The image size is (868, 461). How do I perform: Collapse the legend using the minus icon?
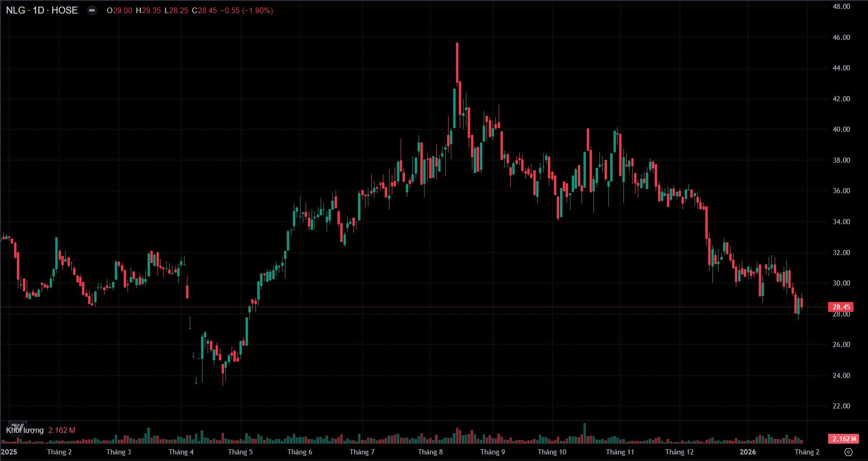pos(92,10)
